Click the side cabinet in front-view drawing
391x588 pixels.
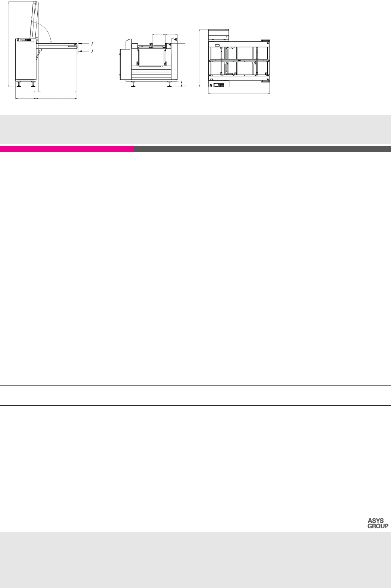click(x=123, y=63)
